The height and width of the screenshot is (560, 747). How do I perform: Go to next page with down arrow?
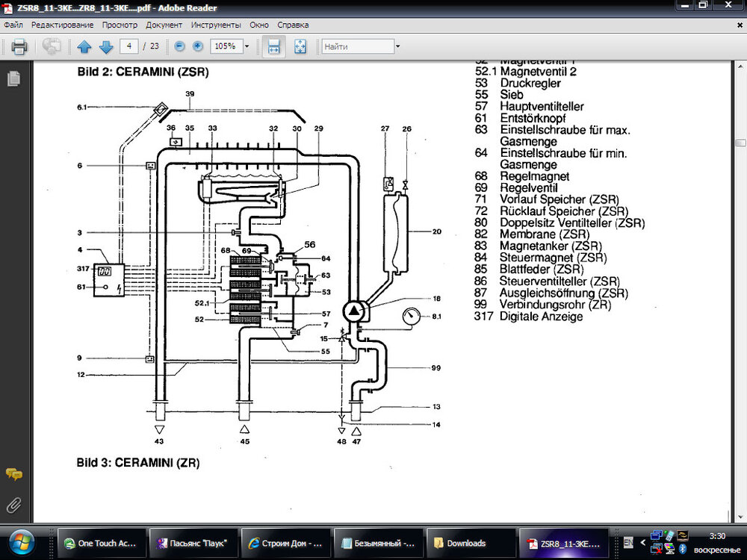[x=106, y=46]
